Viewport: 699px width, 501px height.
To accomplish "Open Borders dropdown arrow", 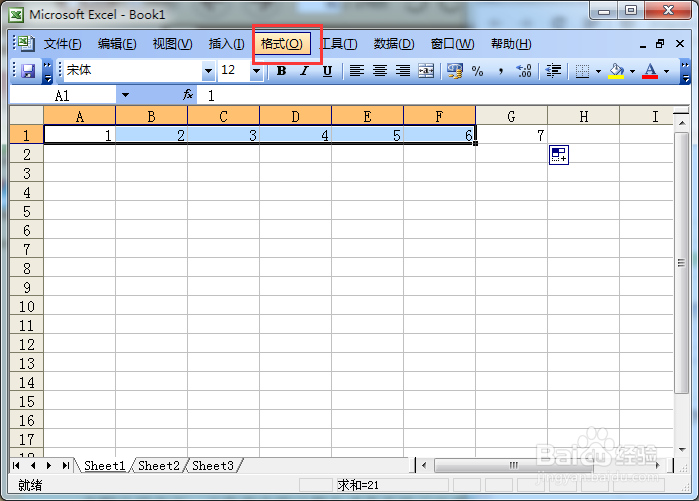I will point(598,71).
